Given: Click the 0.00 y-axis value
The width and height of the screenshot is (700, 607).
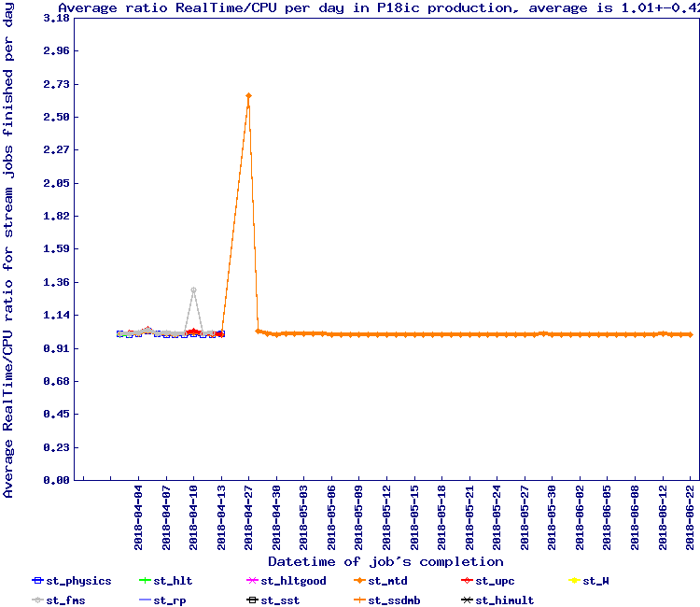Looking at the screenshot, I should (x=56, y=480).
